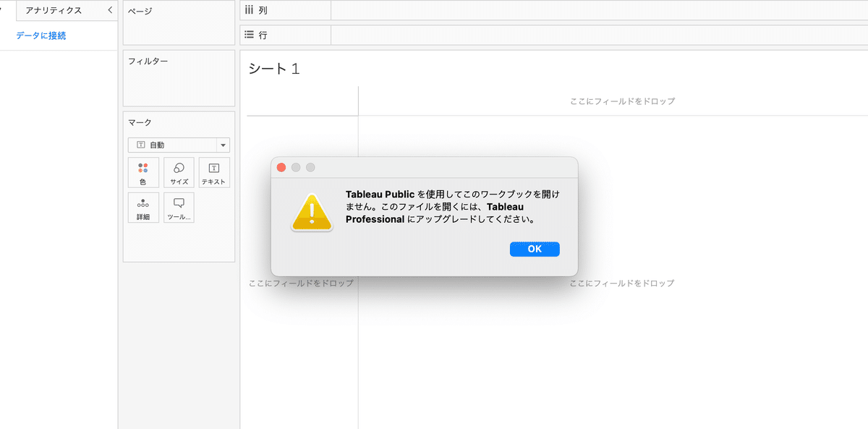Click the フィルター shelf
The height and width of the screenshot is (429, 868).
[x=179, y=78]
